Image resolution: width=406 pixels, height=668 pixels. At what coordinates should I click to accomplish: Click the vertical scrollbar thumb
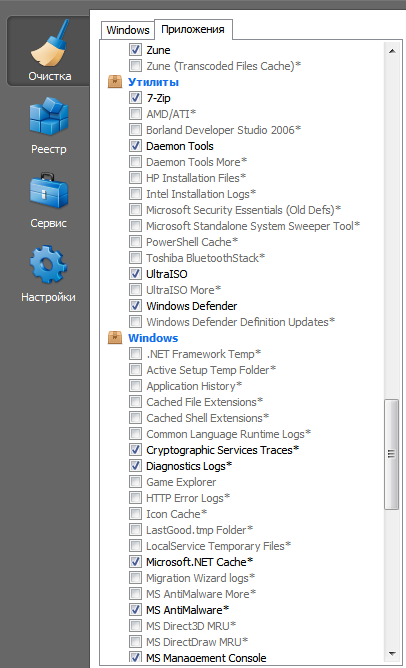(392, 454)
